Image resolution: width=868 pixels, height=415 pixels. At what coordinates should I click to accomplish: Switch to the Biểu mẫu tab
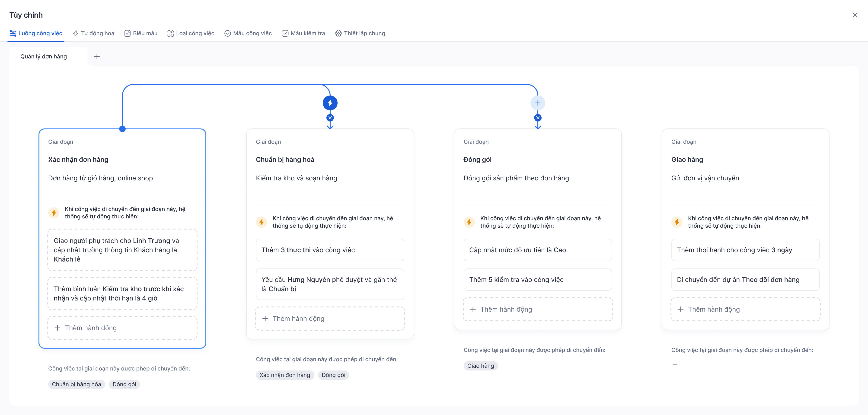pos(141,33)
